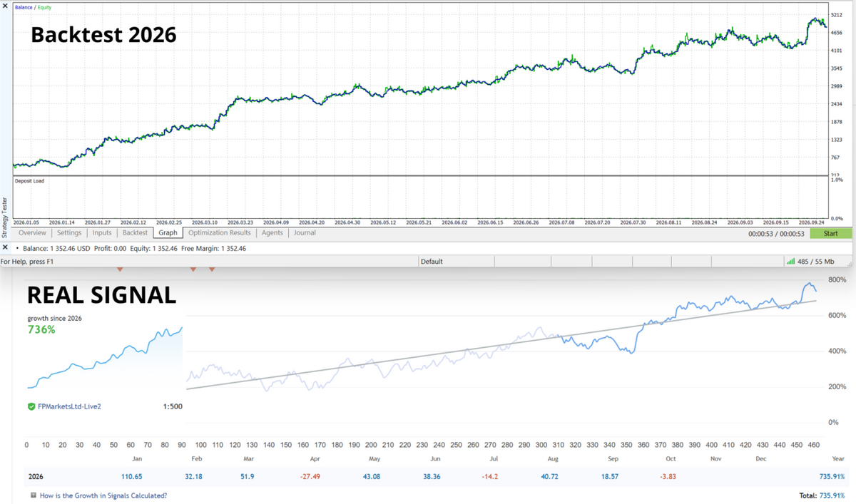This screenshot has width=856, height=504.
Task: Click the "Deposit Load" panel label
Action: coord(29,181)
